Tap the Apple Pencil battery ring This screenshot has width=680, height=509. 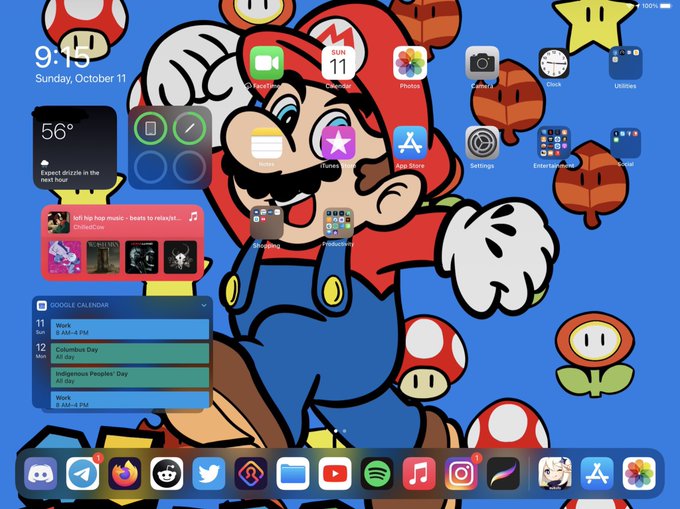click(190, 128)
